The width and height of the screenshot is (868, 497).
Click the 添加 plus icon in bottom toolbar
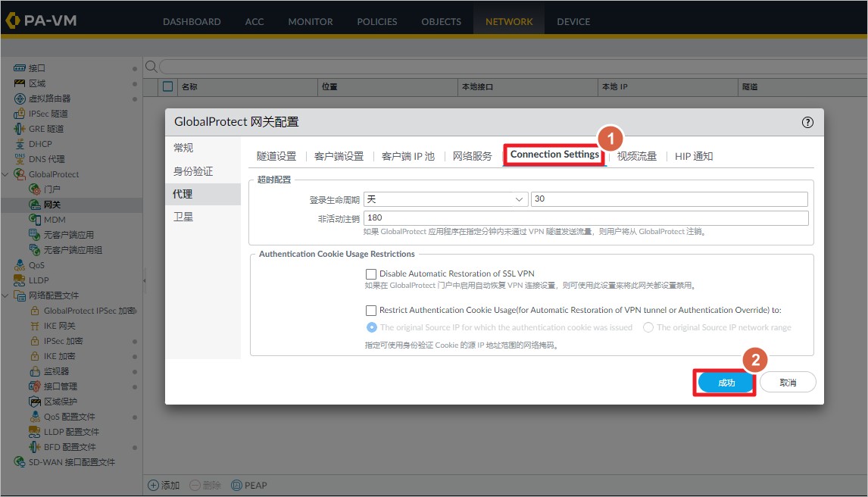click(153, 486)
